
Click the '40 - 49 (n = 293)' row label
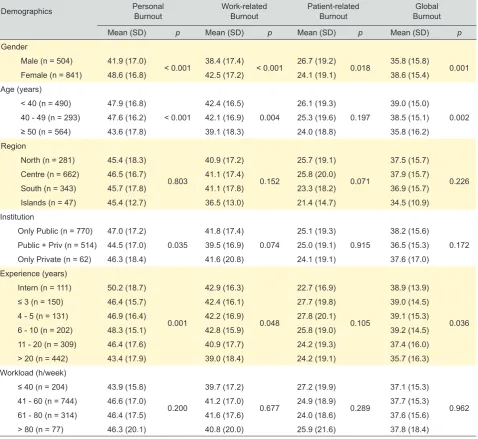pyautogui.click(x=50, y=118)
